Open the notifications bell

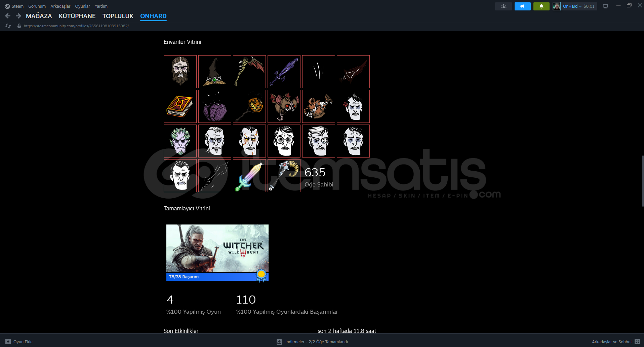pos(541,6)
